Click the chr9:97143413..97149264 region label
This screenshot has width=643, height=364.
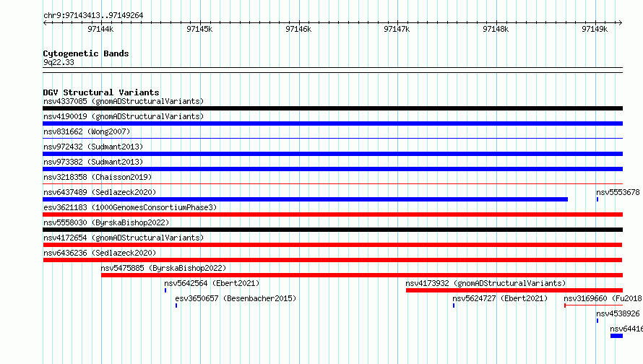tap(93, 15)
